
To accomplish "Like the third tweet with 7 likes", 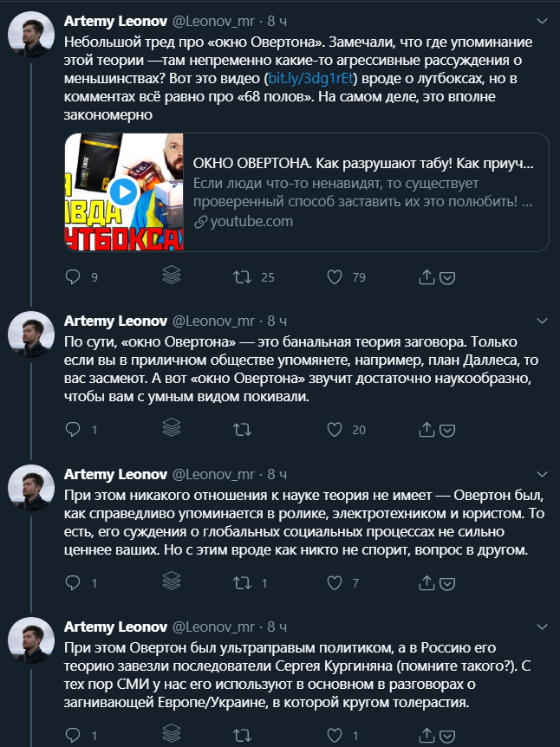I will tap(335, 583).
